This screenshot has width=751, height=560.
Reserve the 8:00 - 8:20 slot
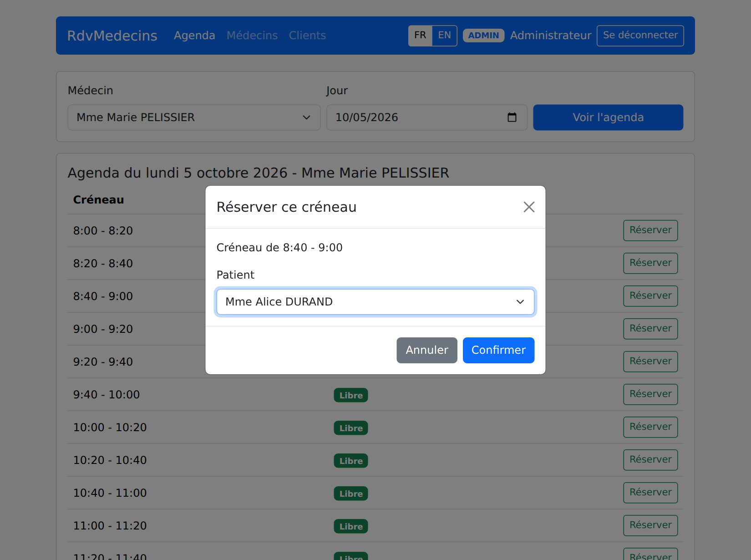tap(650, 230)
